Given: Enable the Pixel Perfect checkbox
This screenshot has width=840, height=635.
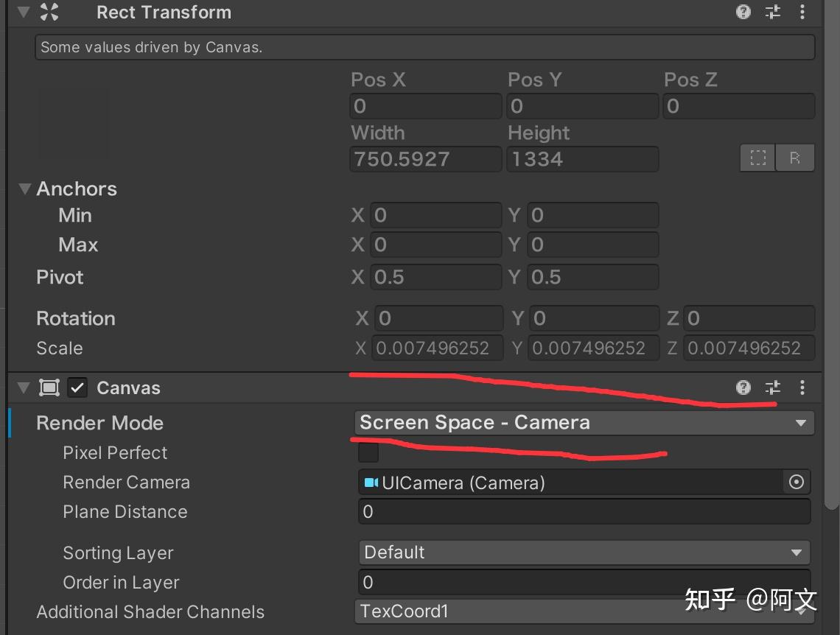Looking at the screenshot, I should 368,452.
